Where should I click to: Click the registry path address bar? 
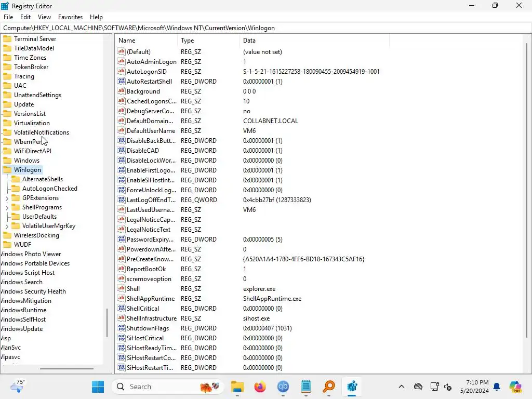coord(266,28)
